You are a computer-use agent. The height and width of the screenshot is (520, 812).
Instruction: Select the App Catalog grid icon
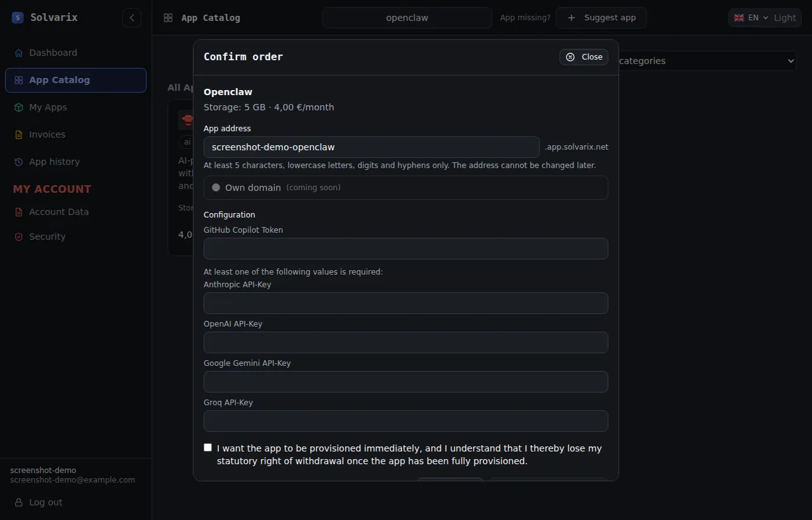pos(18,80)
